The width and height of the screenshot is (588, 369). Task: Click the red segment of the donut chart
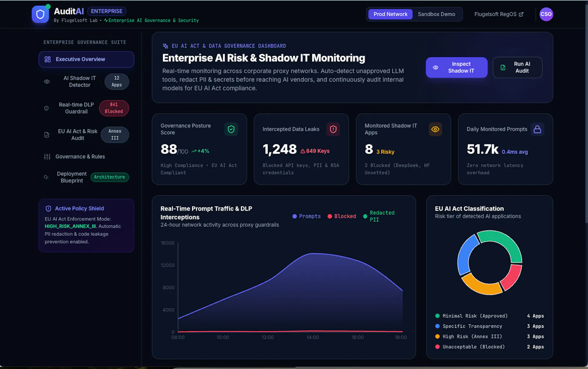(x=513, y=279)
